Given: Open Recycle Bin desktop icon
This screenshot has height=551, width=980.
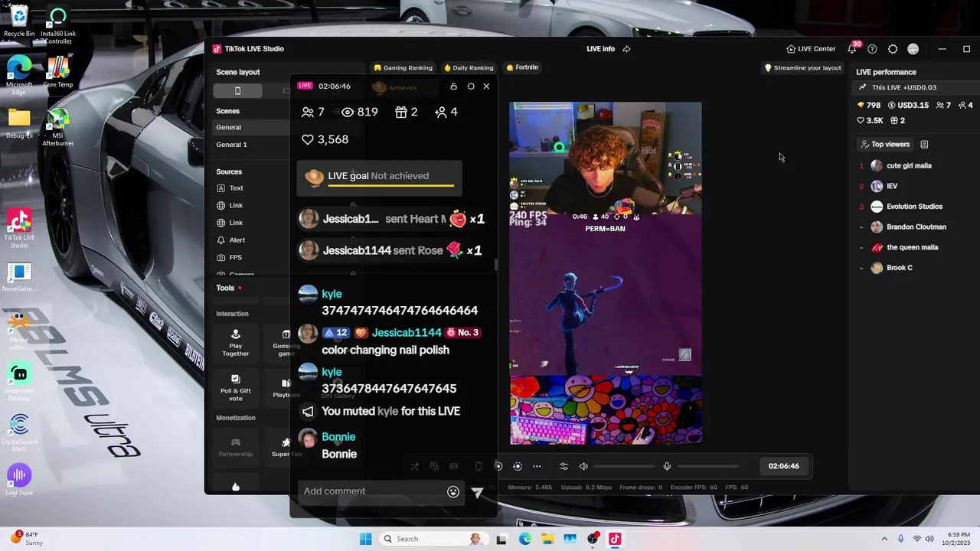Looking at the screenshot, I should (x=19, y=21).
